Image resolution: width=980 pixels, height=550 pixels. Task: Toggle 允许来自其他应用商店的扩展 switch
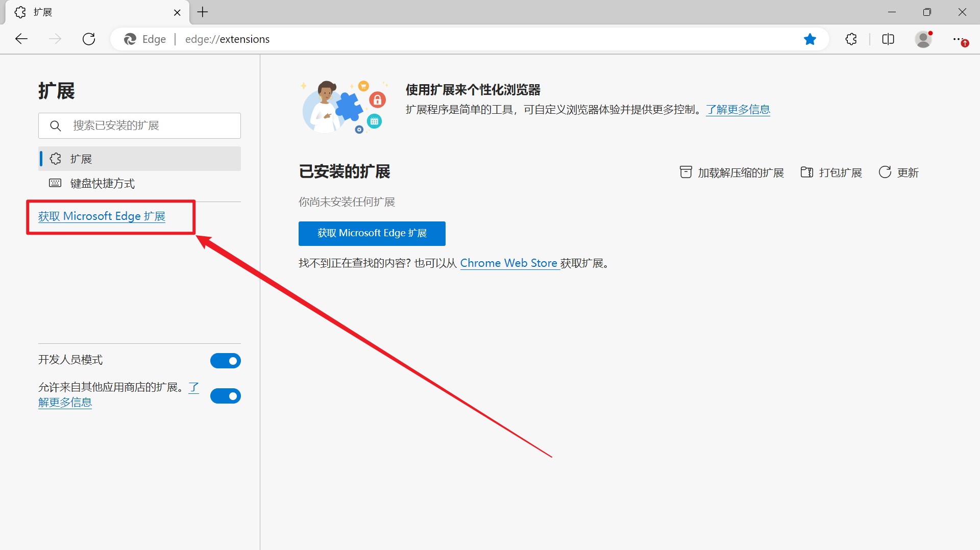point(226,396)
